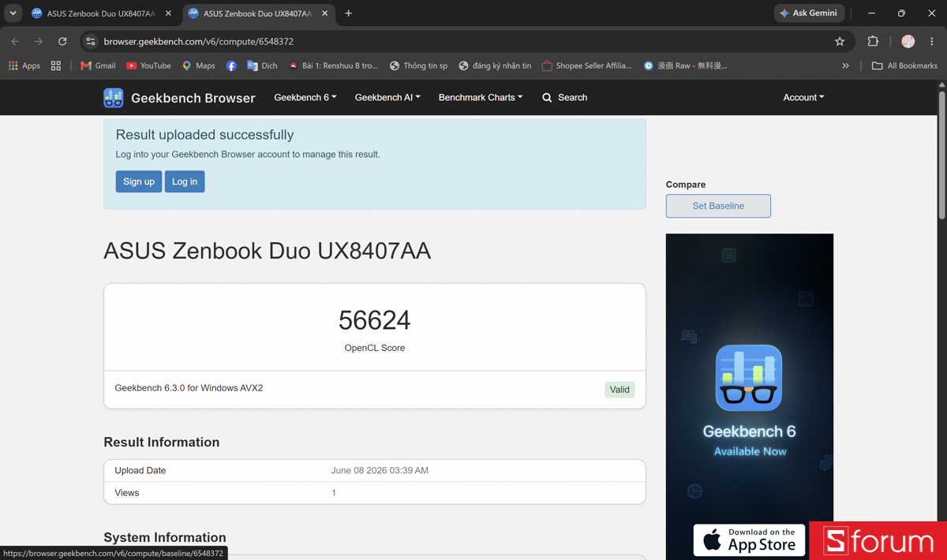The width and height of the screenshot is (947, 560).
Task: Click the Upload Date value June 08 2026
Action: (x=380, y=470)
